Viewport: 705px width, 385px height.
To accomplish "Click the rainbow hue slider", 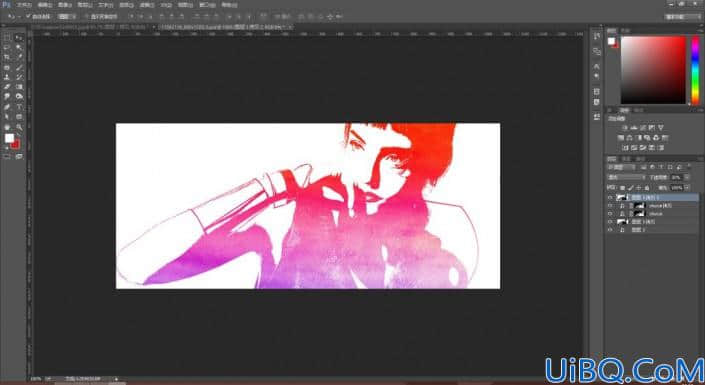I will point(695,70).
